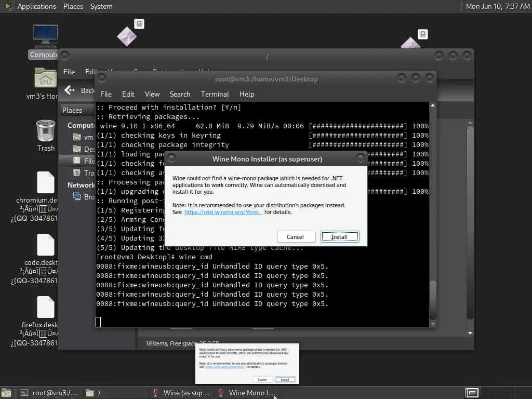Select the vm3 home entry in Places sidebar

click(x=83, y=137)
